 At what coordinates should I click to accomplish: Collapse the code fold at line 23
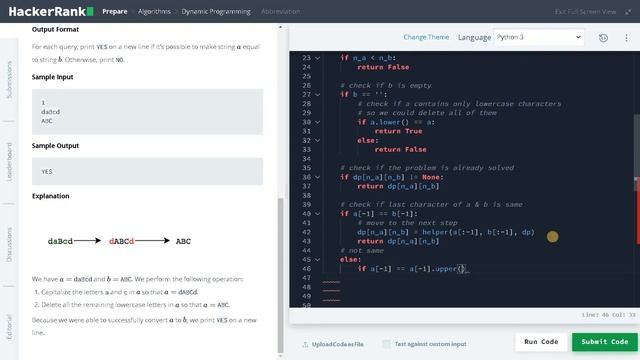(x=317, y=58)
